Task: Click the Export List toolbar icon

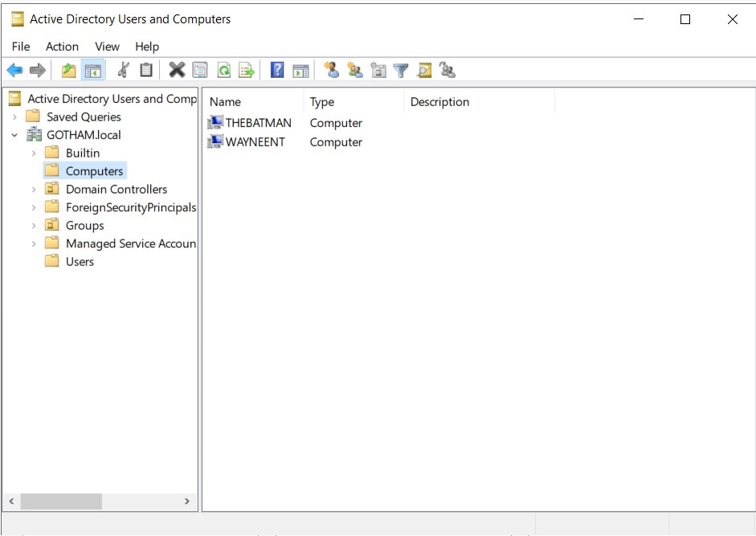Action: click(247, 71)
